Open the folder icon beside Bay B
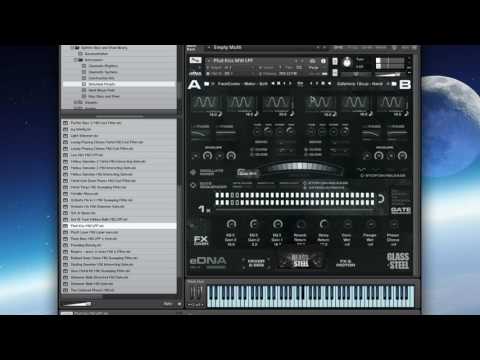The height and width of the screenshot is (360, 480). pos(394,84)
